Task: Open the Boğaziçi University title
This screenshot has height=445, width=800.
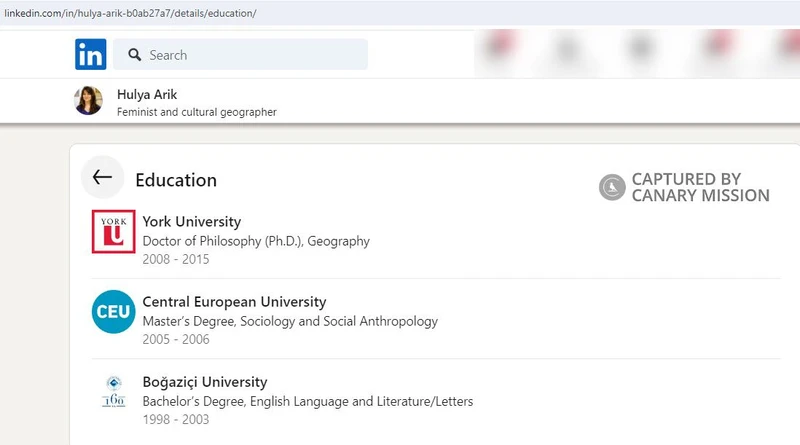Action: pyautogui.click(x=205, y=382)
